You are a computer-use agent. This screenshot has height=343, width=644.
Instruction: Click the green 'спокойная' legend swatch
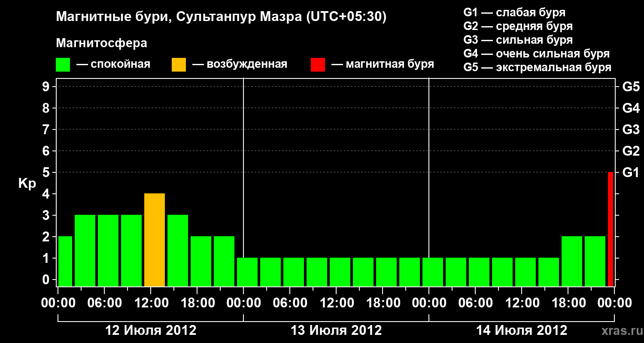coord(63,65)
